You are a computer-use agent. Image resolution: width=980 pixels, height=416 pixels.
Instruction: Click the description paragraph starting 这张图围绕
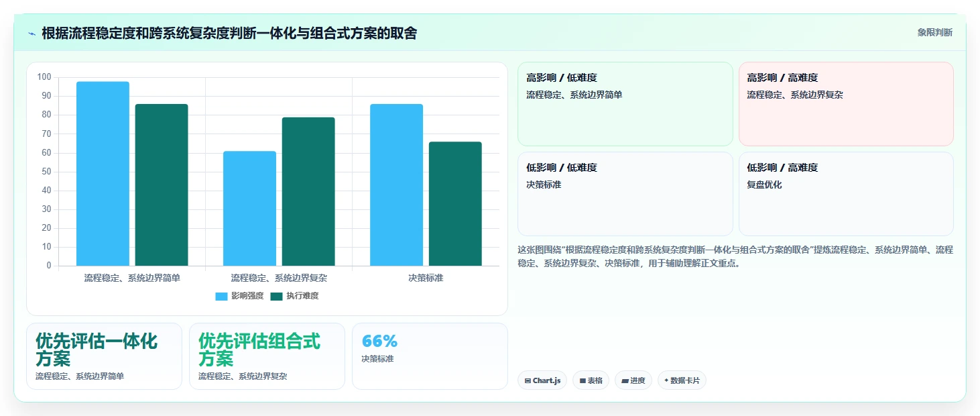735,257
